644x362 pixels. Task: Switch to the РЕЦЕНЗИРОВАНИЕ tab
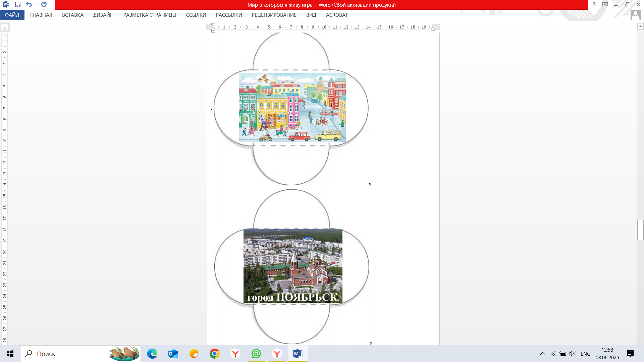[274, 15]
